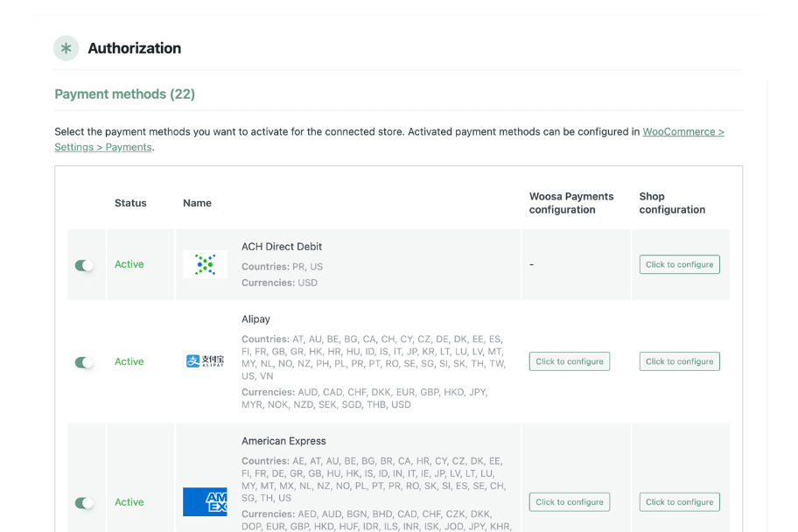
Task: Click the Name column header
Action: (197, 203)
